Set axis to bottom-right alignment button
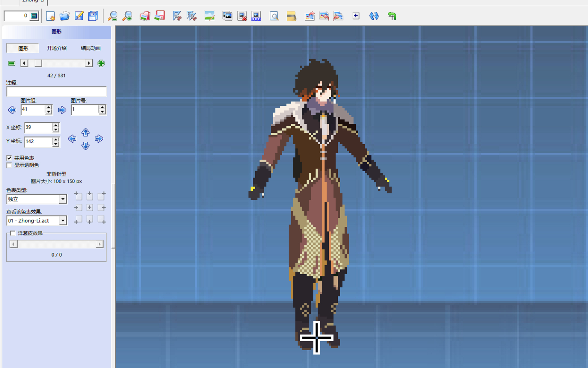588x368 pixels. tap(101, 220)
